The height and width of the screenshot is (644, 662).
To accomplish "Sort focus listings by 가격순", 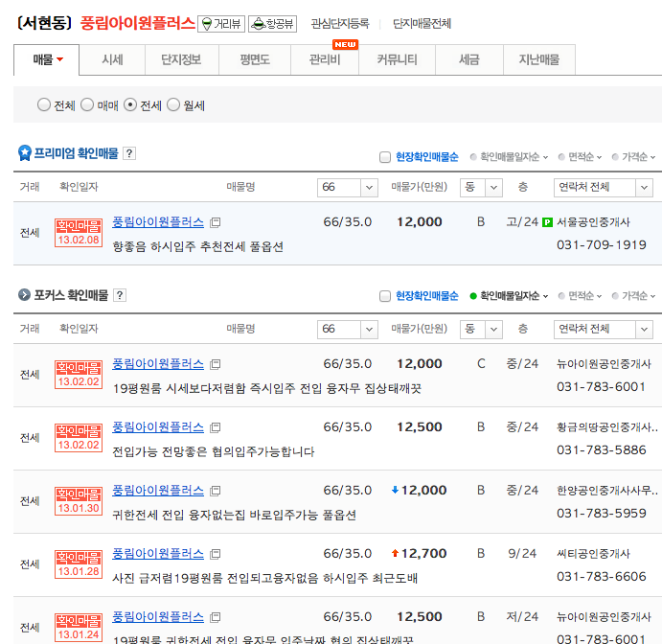I will coord(633,296).
